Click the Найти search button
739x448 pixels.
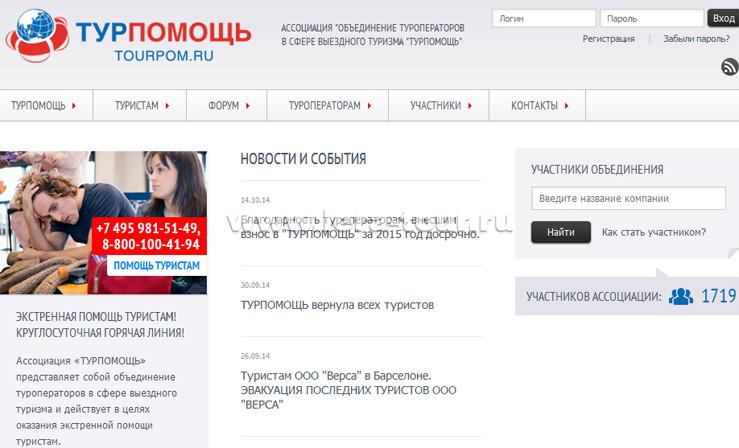point(561,232)
